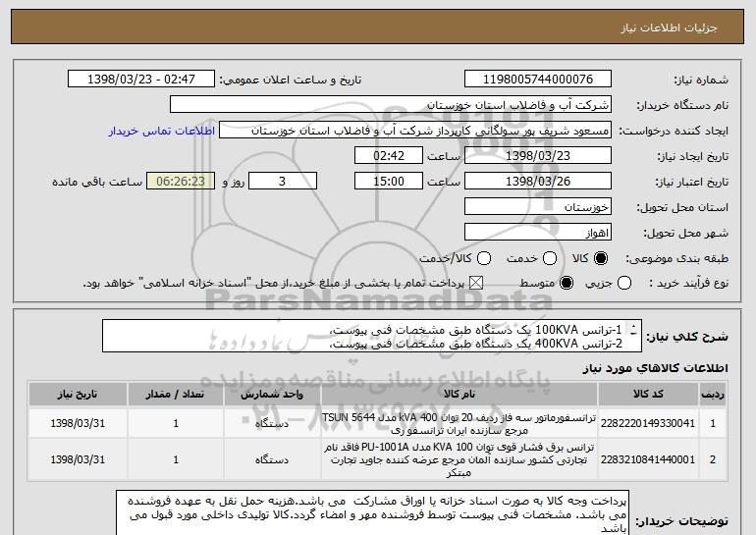Click the delivery city field اهواز
Screen dimensions: 756x535
538,233
